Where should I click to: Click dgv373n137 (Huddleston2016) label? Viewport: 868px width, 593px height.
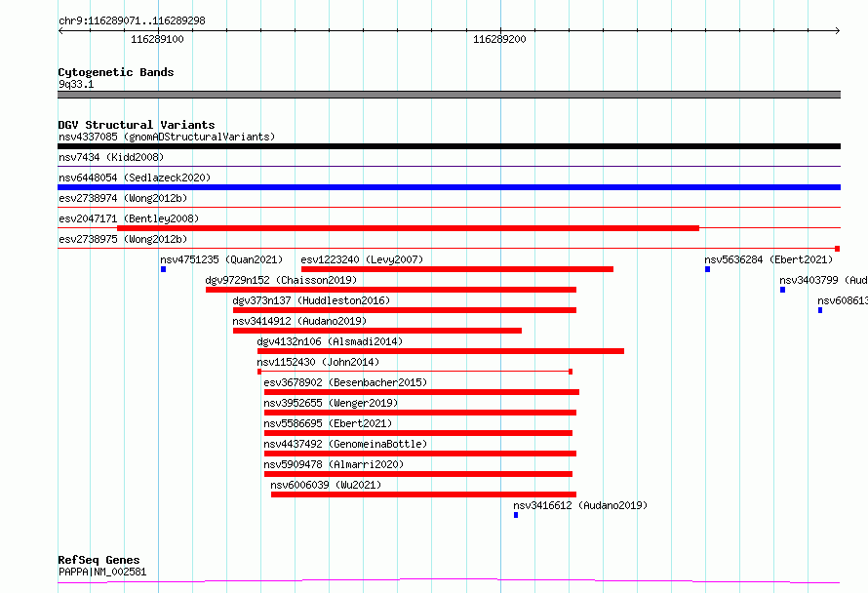point(311,300)
